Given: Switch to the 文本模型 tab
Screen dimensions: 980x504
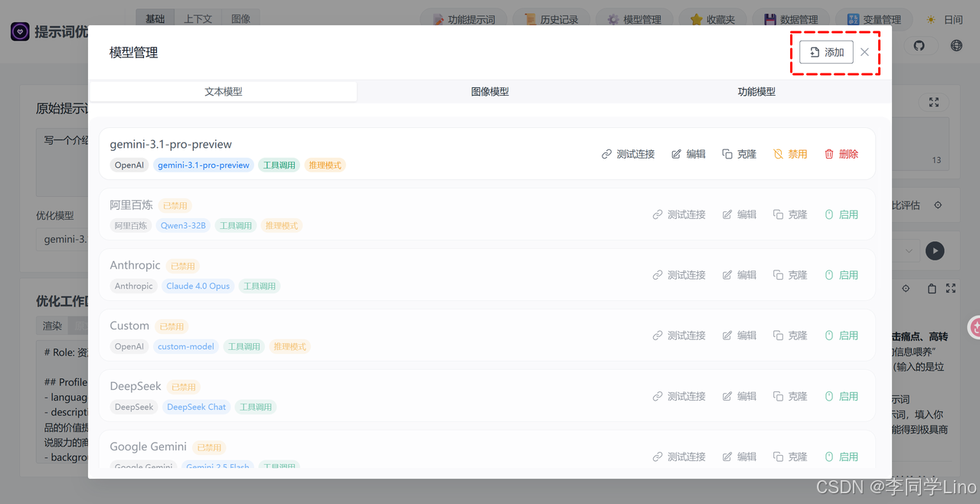Looking at the screenshot, I should point(223,91).
